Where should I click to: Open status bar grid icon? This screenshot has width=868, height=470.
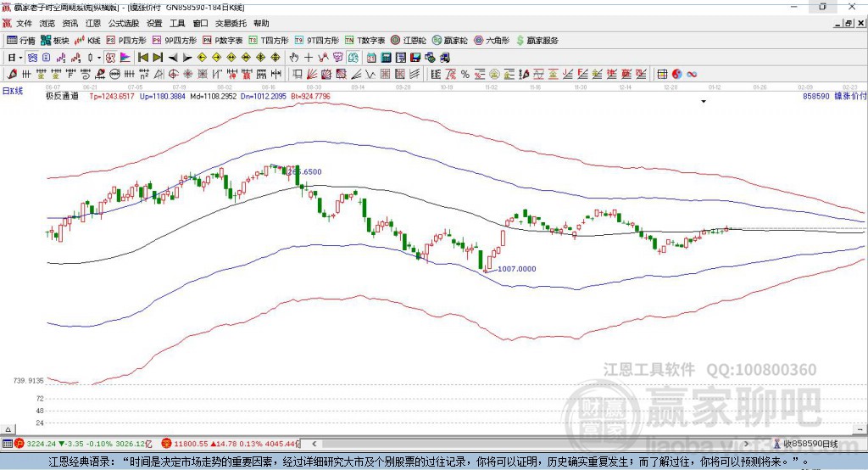coord(7,444)
